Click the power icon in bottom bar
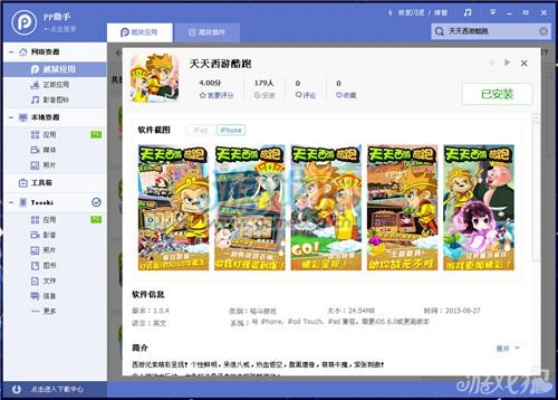The width and height of the screenshot is (558, 400). (16, 389)
